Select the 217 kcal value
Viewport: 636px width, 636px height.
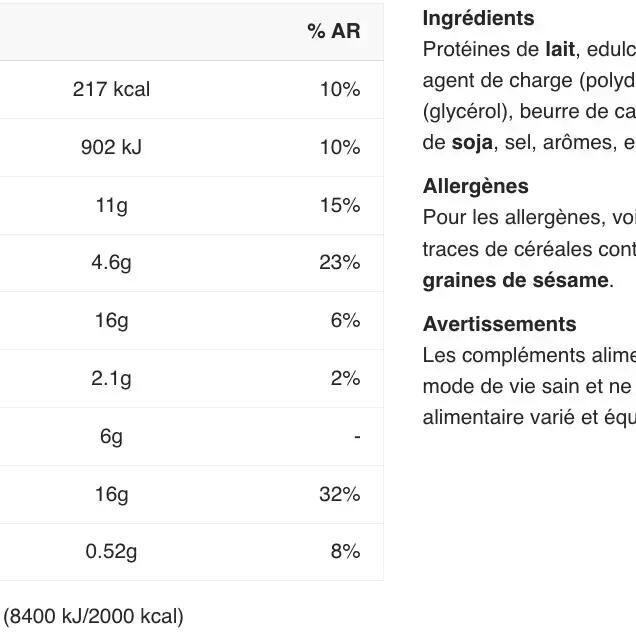(x=111, y=89)
